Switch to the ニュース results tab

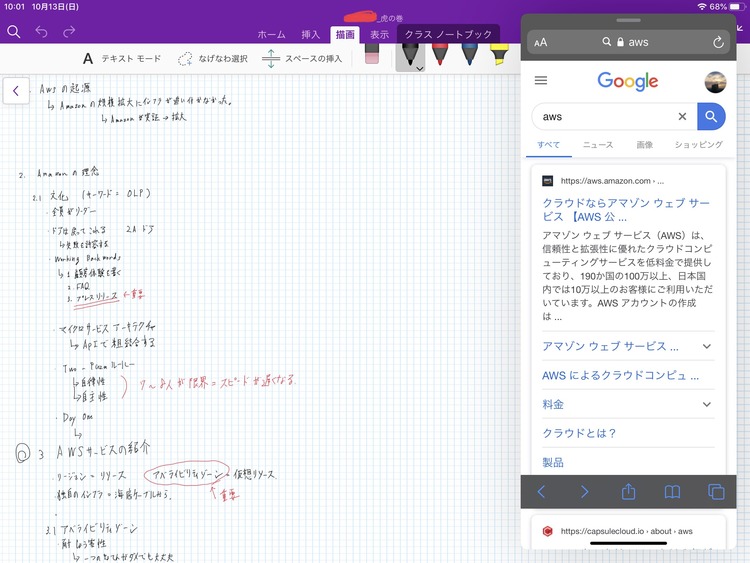598,144
